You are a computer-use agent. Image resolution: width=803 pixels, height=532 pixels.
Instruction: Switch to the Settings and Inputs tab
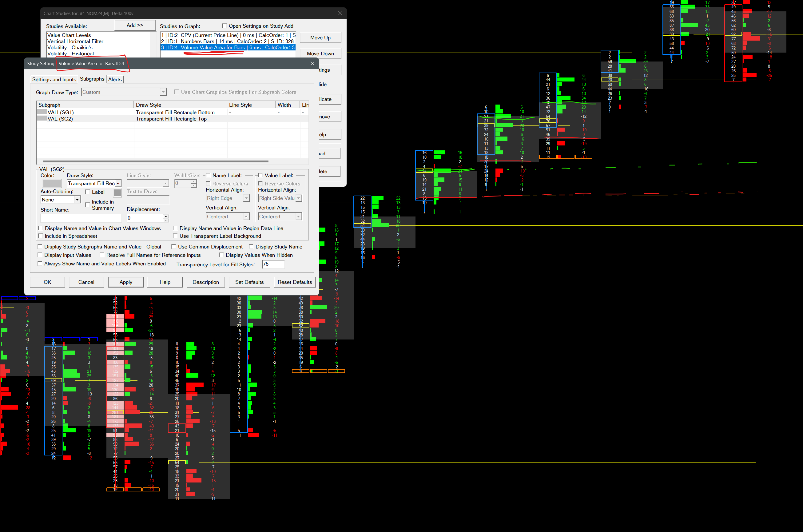54,79
